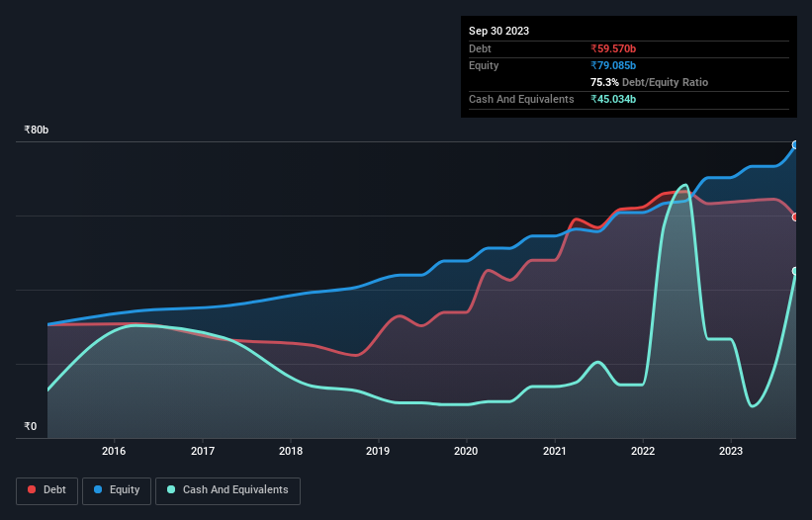The height and width of the screenshot is (520, 812).
Task: Select the Debt endpoint marker on chart
Action: tap(795, 217)
